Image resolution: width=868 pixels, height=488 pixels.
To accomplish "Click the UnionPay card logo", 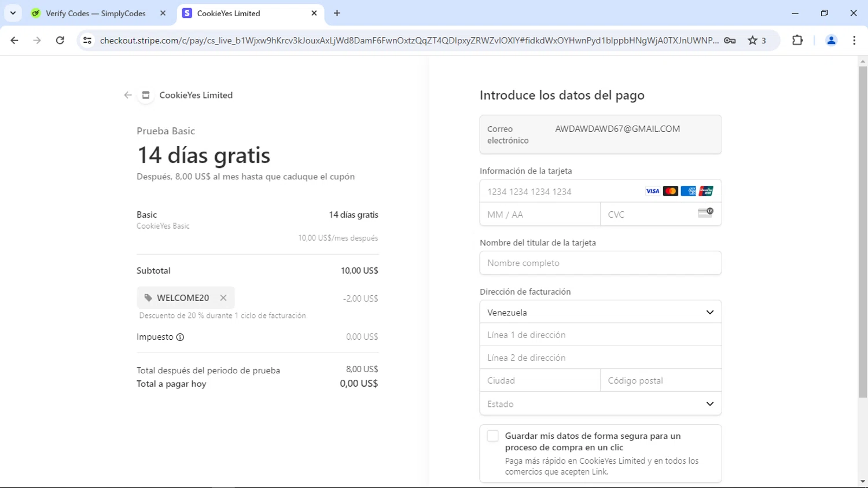I will pyautogui.click(x=706, y=191).
